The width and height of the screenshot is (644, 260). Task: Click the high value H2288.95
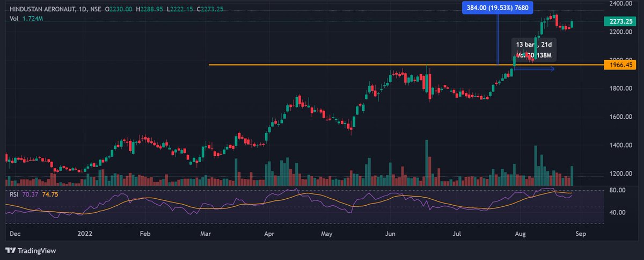(x=150, y=9)
